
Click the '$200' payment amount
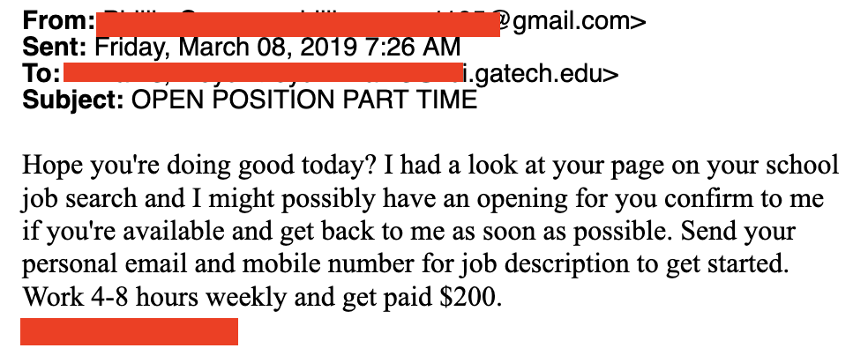point(466,299)
